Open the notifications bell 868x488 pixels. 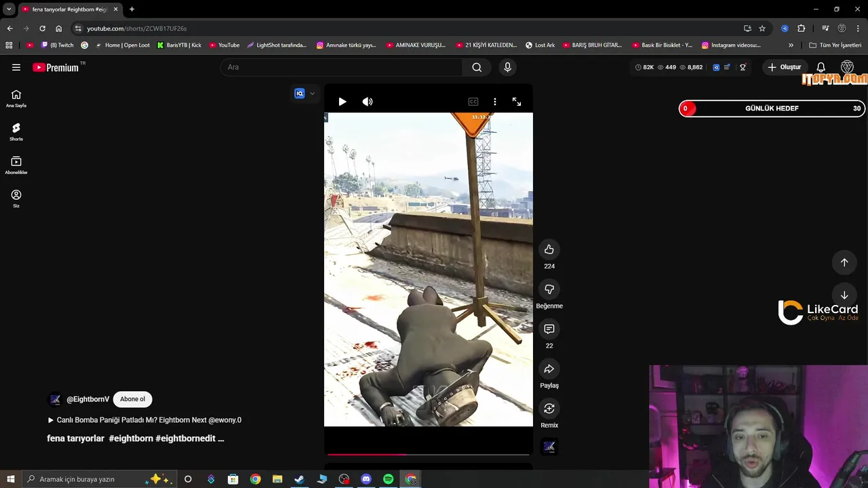[821, 67]
